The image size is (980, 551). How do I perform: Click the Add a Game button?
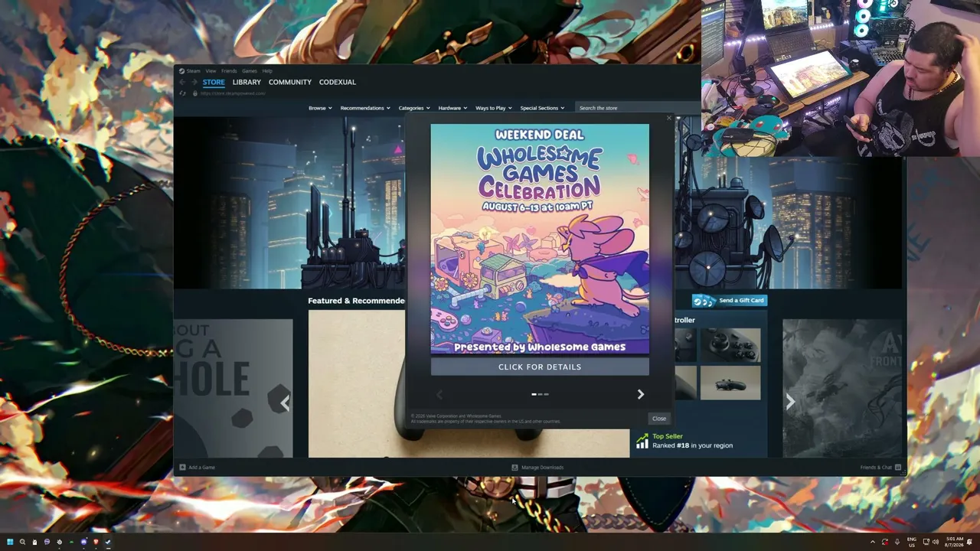197,467
